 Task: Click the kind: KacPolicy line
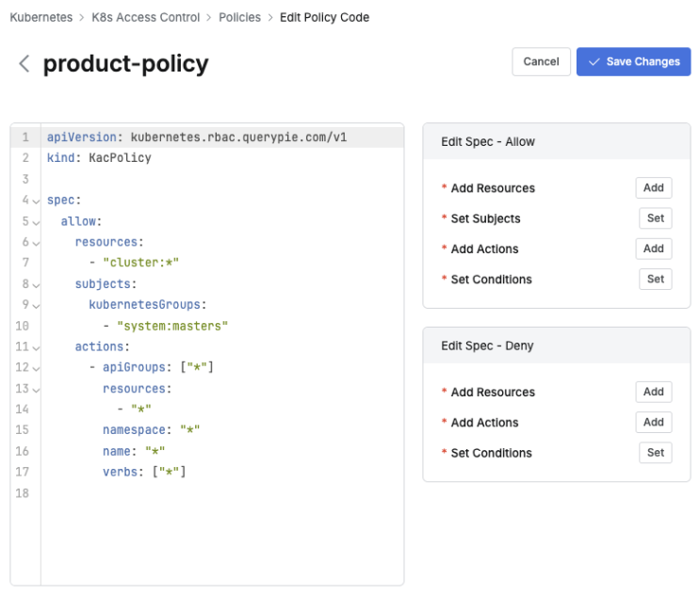pyautogui.click(x=99, y=158)
